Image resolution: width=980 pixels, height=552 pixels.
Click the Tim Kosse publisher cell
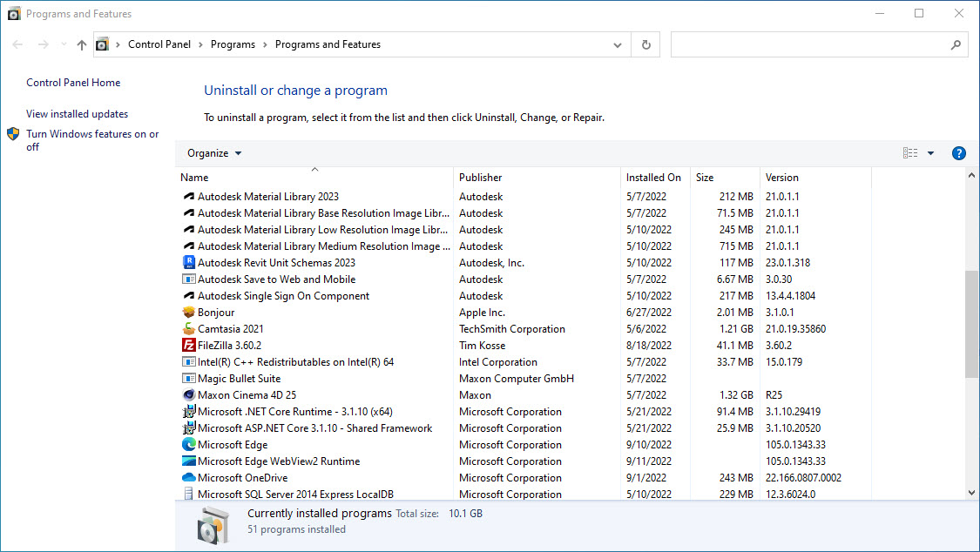point(482,346)
